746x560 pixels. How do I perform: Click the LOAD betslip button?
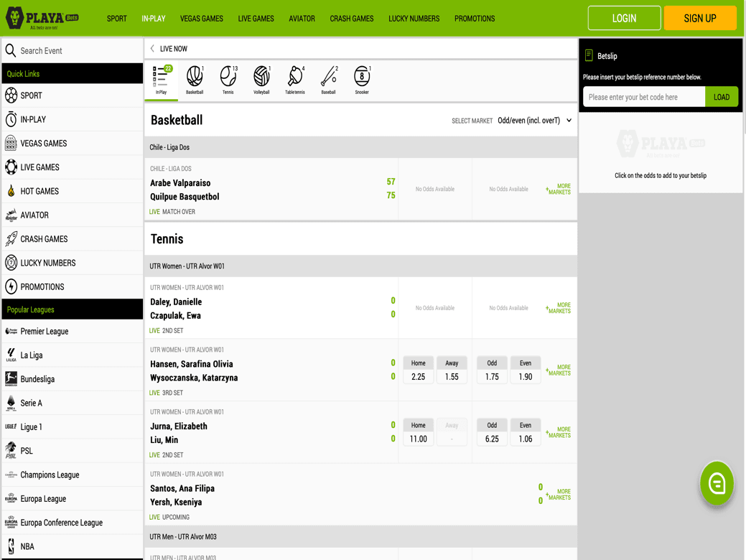722,96
